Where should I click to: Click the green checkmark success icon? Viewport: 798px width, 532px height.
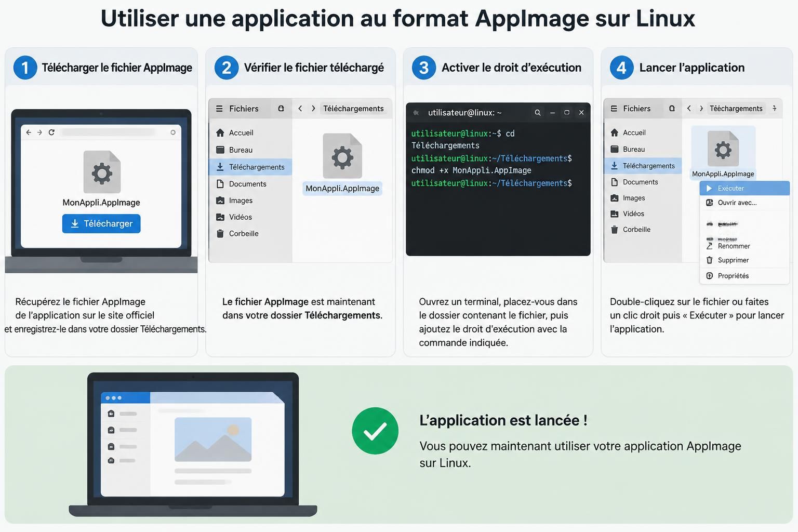pyautogui.click(x=375, y=431)
